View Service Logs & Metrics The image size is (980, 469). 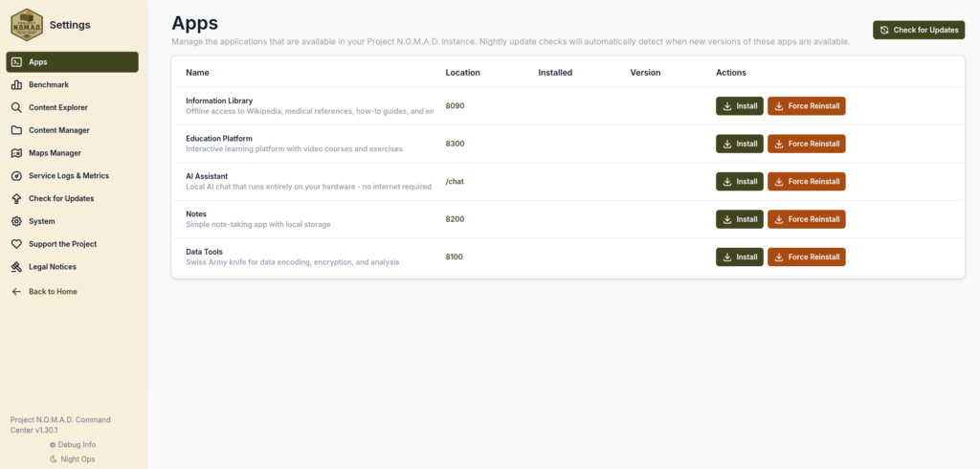(73, 176)
